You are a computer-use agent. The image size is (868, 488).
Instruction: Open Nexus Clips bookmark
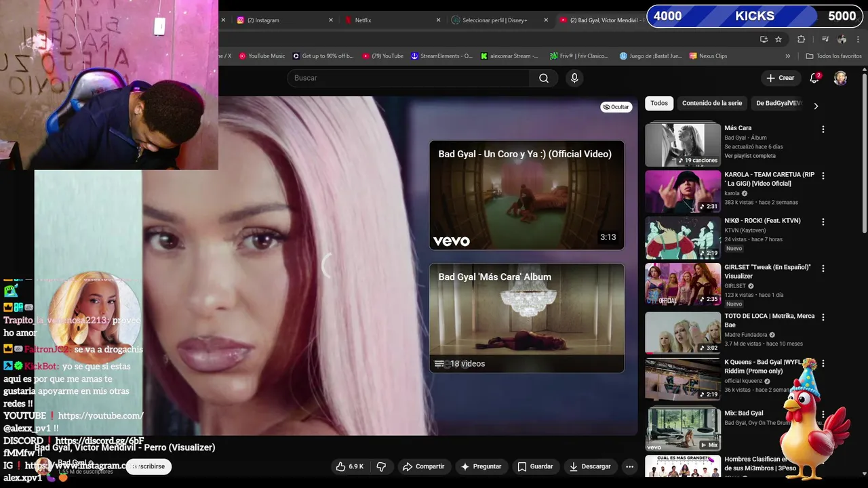(x=709, y=56)
